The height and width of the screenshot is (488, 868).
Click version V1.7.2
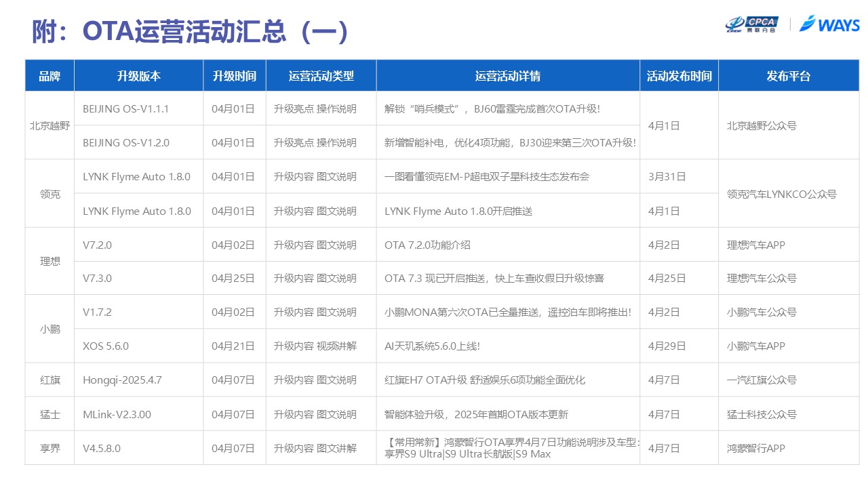pos(97,312)
